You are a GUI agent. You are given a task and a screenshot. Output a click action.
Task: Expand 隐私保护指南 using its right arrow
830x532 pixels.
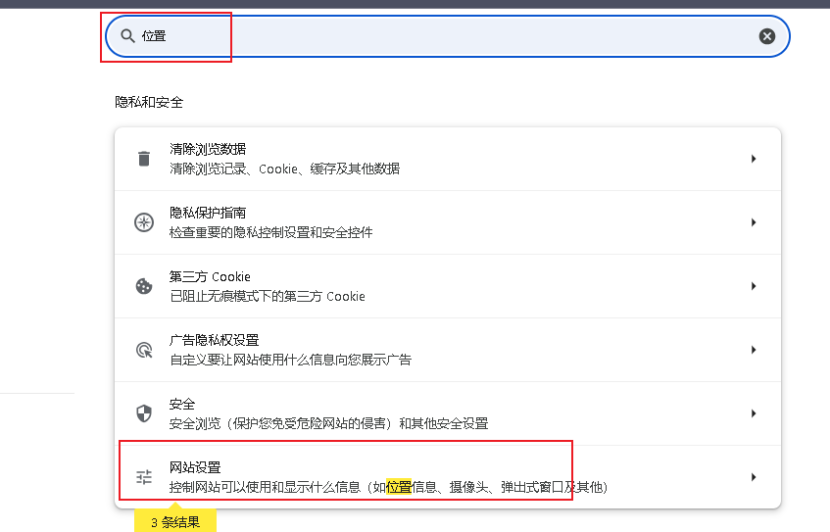click(753, 223)
